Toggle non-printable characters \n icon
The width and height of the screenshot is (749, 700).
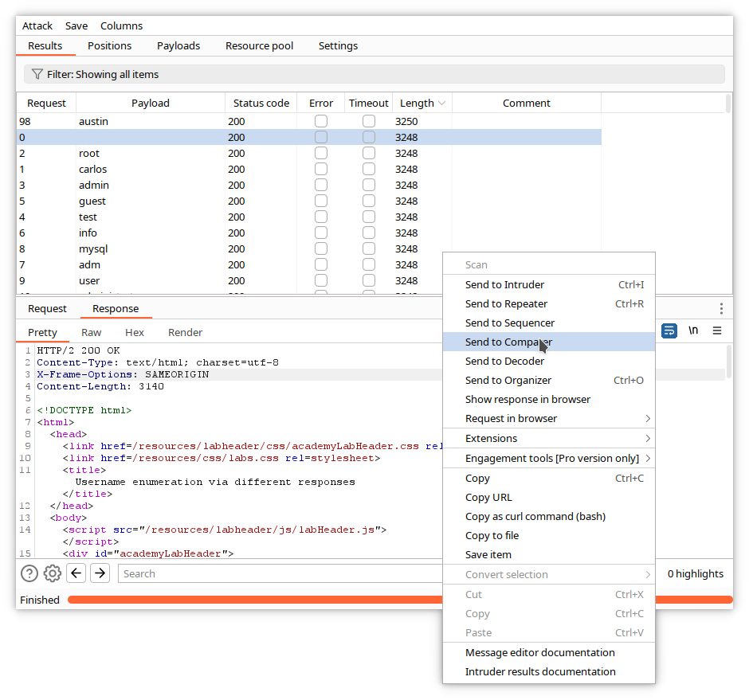coord(693,330)
